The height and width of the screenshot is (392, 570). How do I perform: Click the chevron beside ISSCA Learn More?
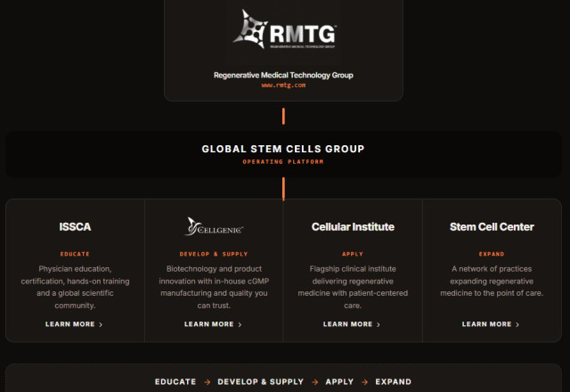point(101,324)
